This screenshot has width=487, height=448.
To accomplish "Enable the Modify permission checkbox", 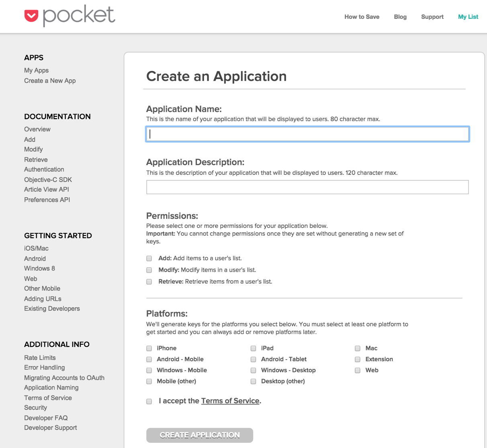I will [x=149, y=270].
